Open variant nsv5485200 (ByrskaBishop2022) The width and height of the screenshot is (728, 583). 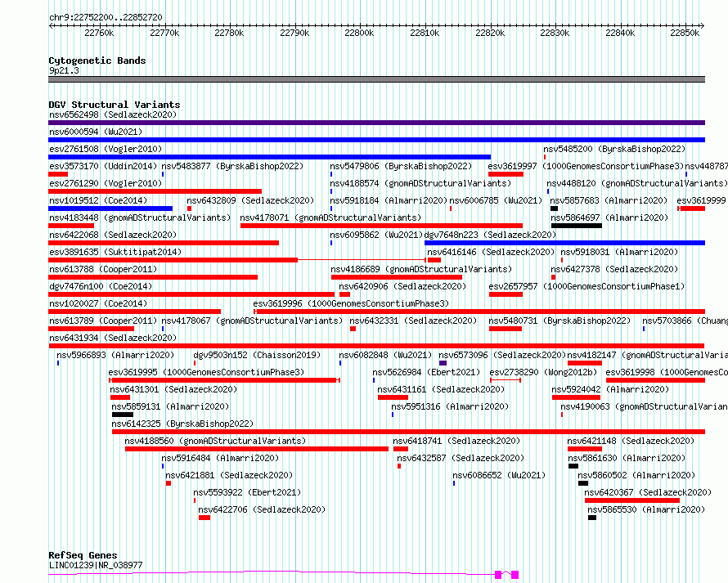point(614,149)
